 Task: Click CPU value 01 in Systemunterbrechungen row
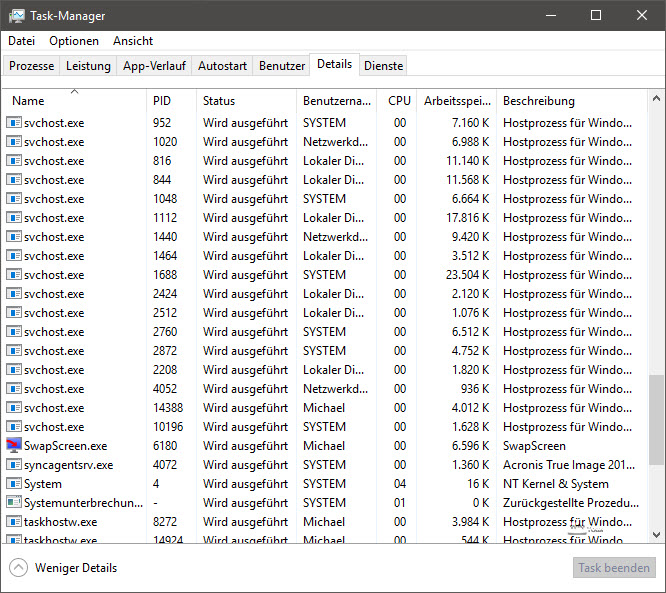coord(400,503)
